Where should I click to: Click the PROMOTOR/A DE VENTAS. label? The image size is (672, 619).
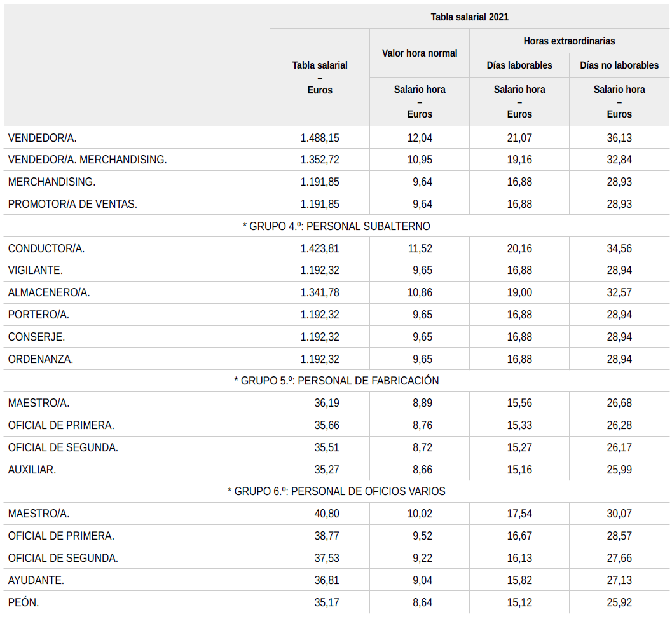click(72, 204)
